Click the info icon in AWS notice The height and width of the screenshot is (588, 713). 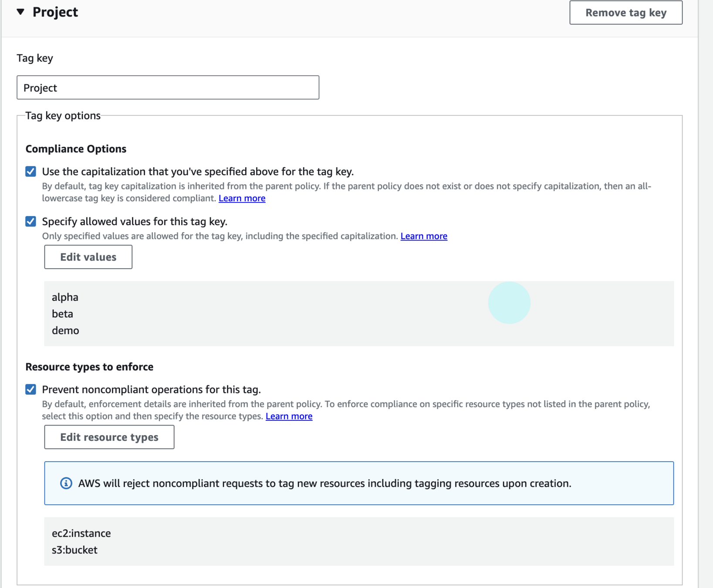(66, 483)
